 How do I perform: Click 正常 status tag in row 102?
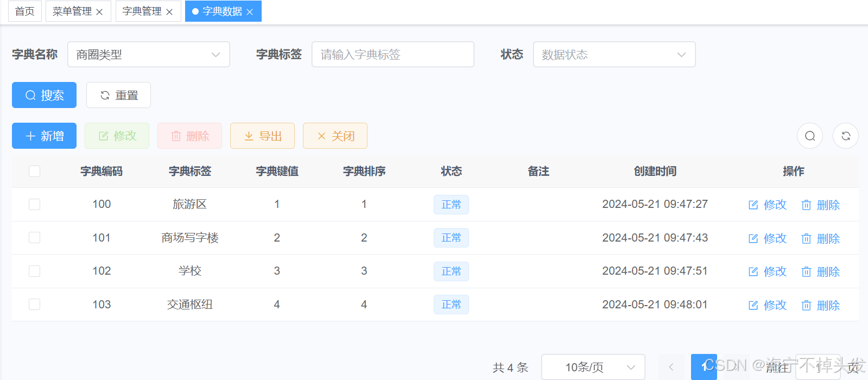point(451,271)
